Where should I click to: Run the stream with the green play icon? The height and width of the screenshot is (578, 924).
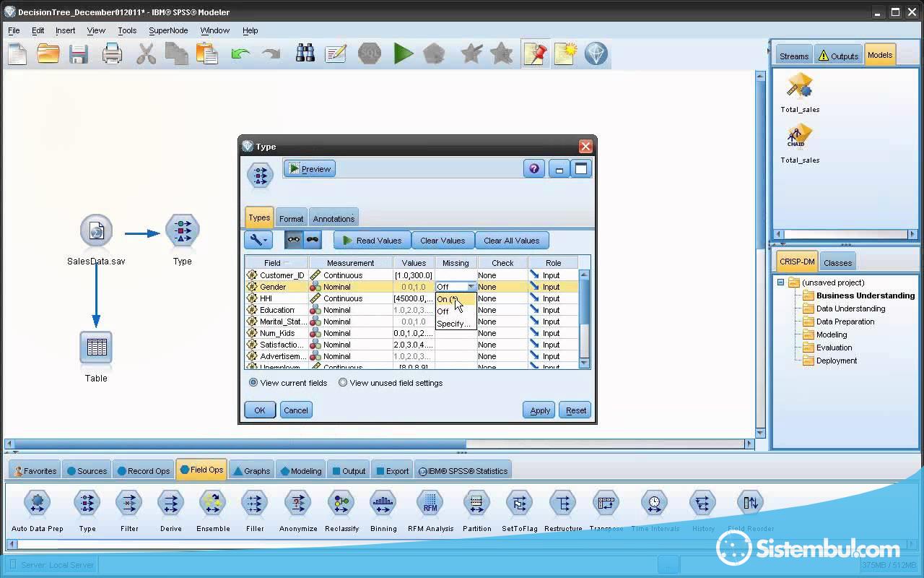(x=403, y=53)
